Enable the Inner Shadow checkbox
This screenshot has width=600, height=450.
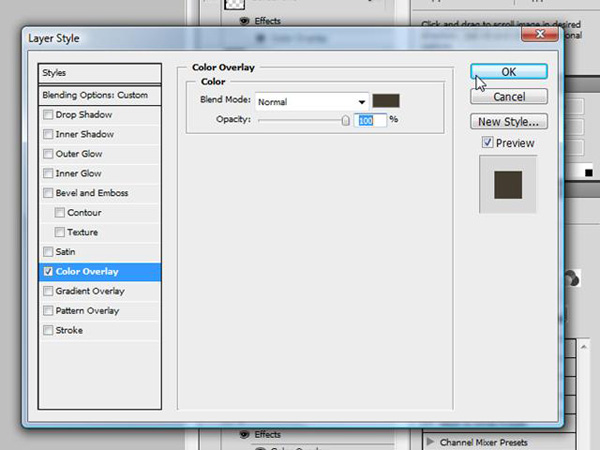(x=48, y=134)
